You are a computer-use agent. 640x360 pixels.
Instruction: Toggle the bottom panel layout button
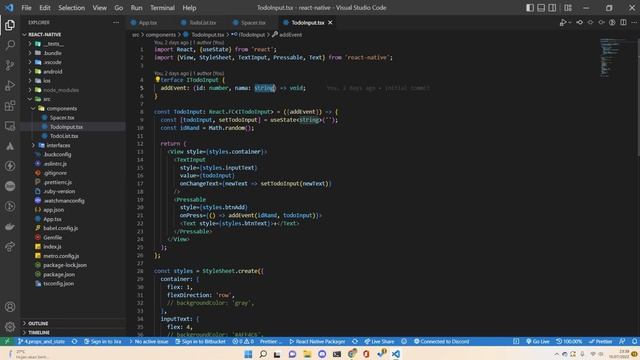541,8
